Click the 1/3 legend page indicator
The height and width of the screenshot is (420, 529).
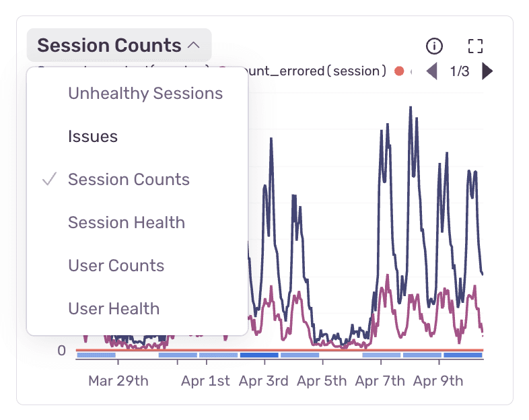(460, 71)
